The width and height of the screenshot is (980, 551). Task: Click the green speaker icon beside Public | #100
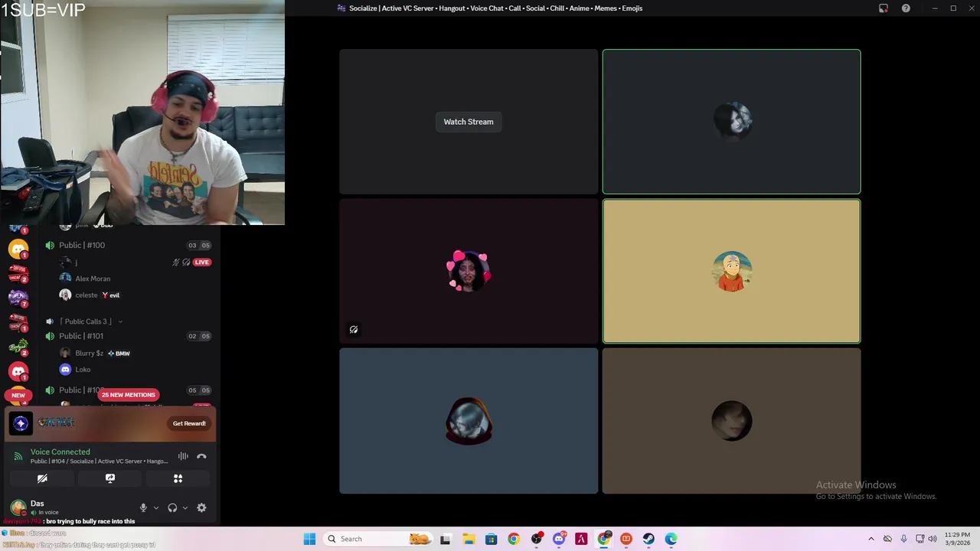pos(50,245)
